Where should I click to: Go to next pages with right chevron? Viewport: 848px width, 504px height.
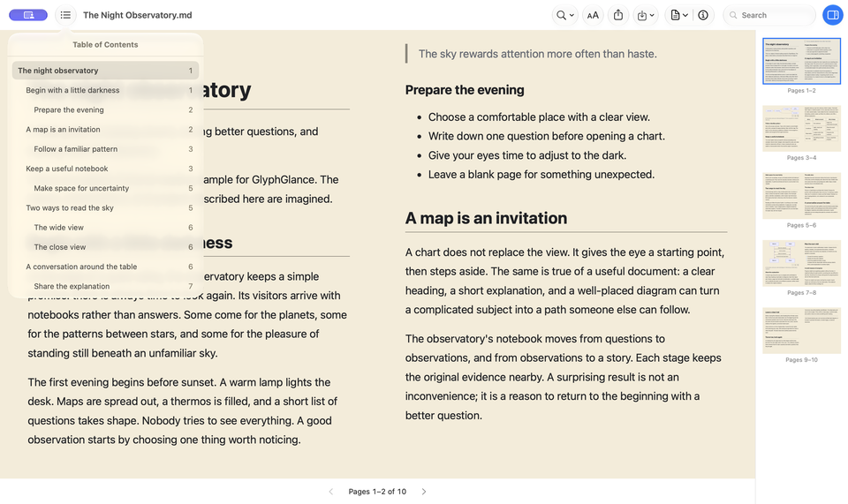424,492
